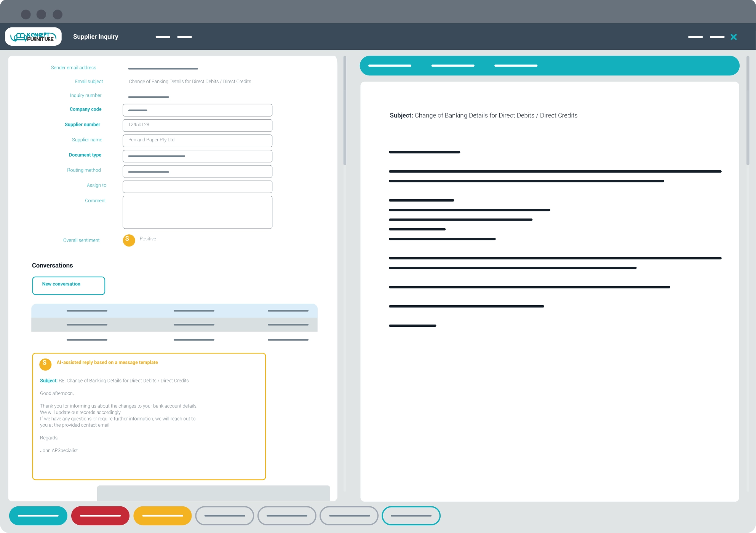
Task: Select the third tab in teal bar
Action: click(x=516, y=66)
